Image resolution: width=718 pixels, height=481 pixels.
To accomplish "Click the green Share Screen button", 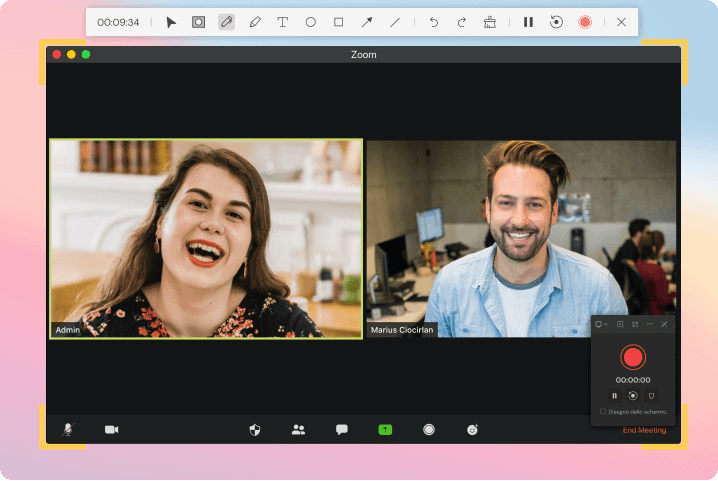I will pos(385,429).
